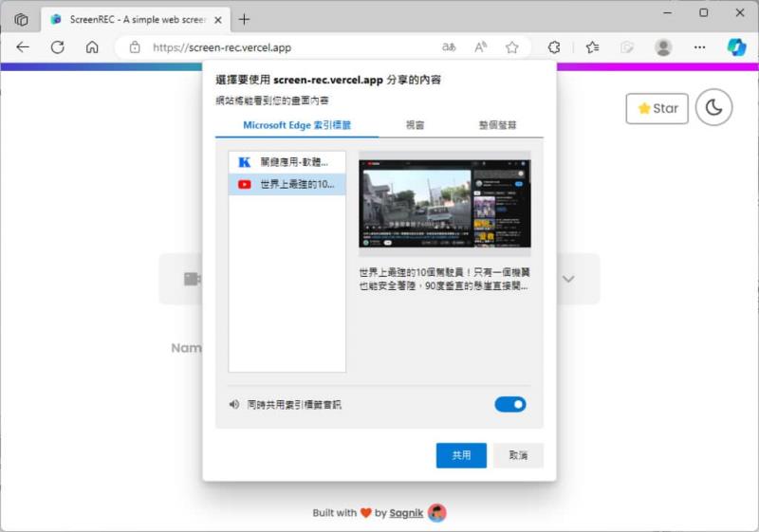Click the 取消 cancel button
The image size is (759, 532).
click(x=518, y=455)
